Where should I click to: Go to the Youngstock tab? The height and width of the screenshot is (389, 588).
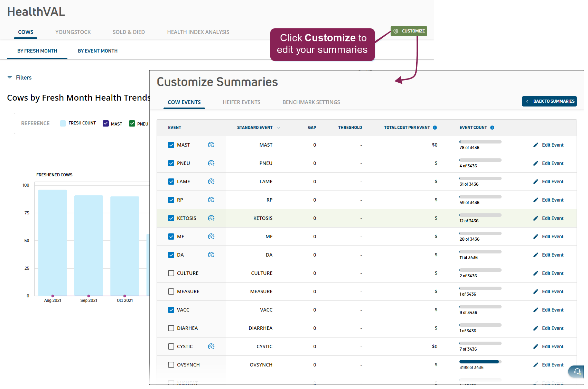pos(73,32)
